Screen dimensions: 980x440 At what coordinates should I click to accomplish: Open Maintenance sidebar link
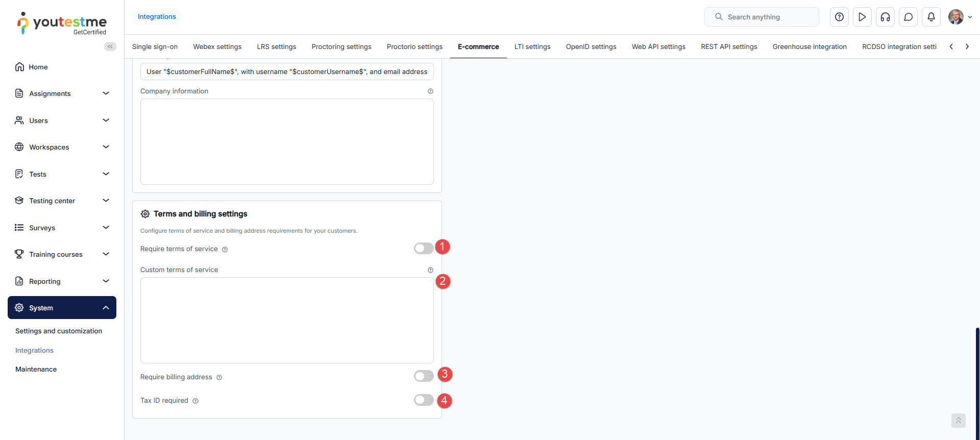point(36,369)
